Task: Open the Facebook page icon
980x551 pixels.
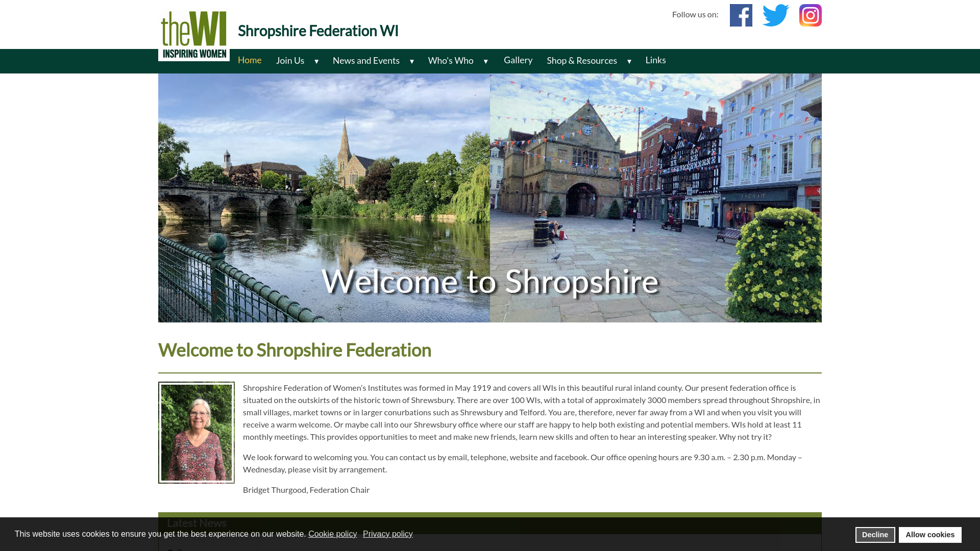Action: (x=741, y=15)
